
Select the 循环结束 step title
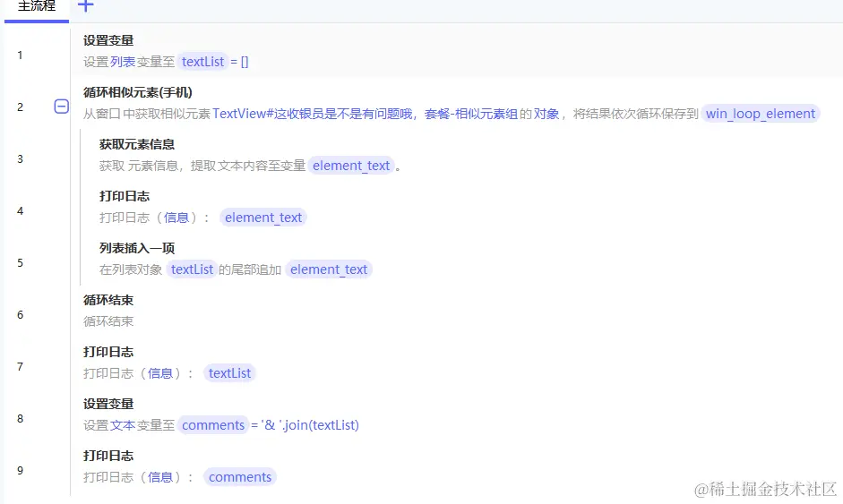coord(108,301)
